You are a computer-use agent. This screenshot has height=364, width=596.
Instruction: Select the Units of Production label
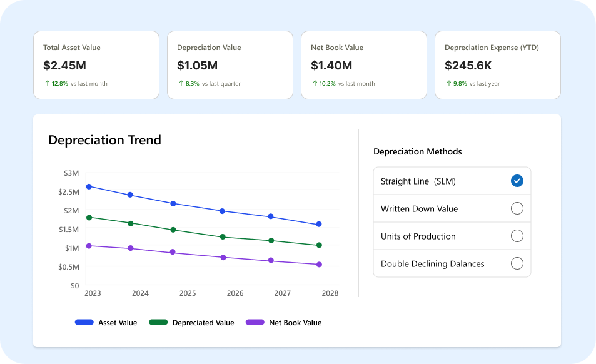(x=418, y=236)
